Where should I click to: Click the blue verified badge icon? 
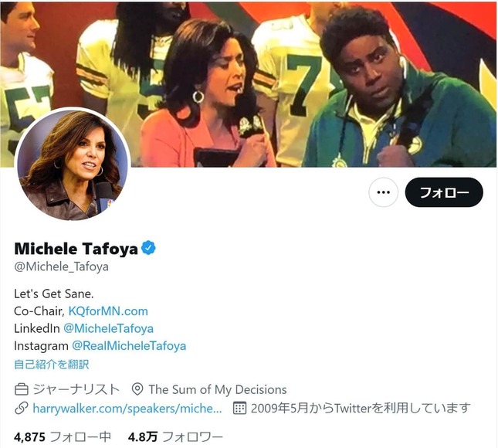[x=148, y=248]
